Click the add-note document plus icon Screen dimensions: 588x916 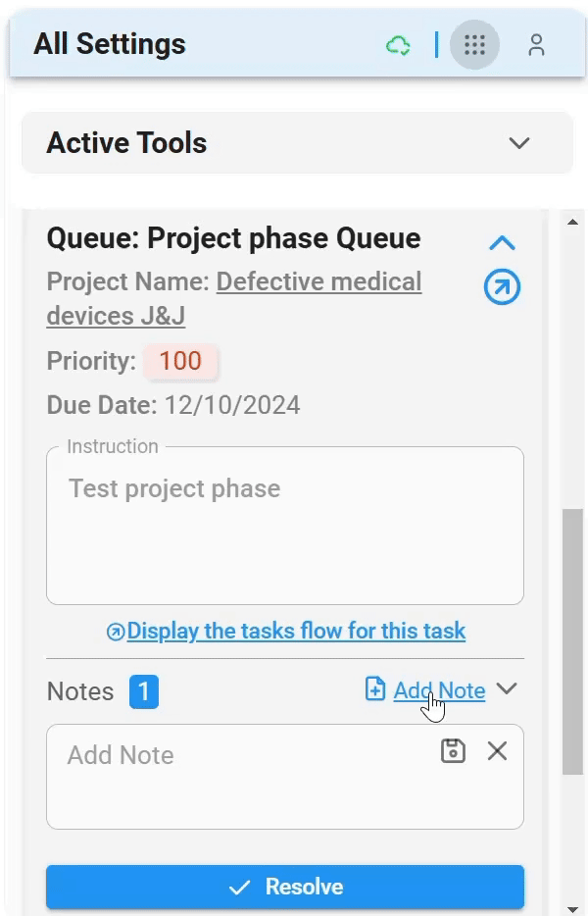click(375, 689)
